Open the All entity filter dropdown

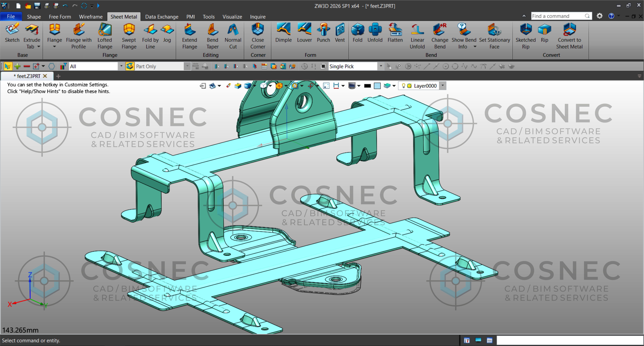pos(121,66)
